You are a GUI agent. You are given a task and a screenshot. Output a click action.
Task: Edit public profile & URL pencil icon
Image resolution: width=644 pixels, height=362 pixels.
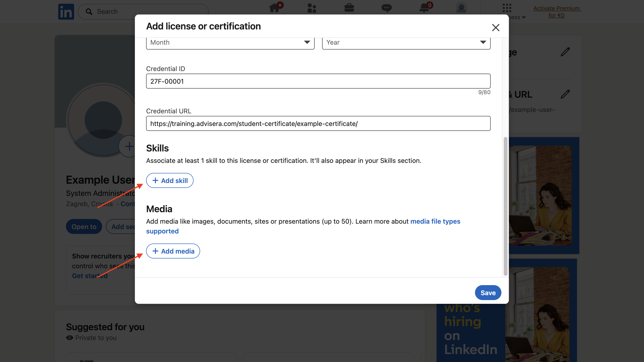(x=565, y=94)
